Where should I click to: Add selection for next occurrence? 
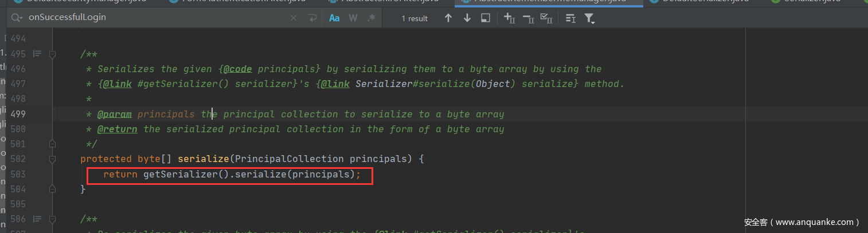coord(509,18)
